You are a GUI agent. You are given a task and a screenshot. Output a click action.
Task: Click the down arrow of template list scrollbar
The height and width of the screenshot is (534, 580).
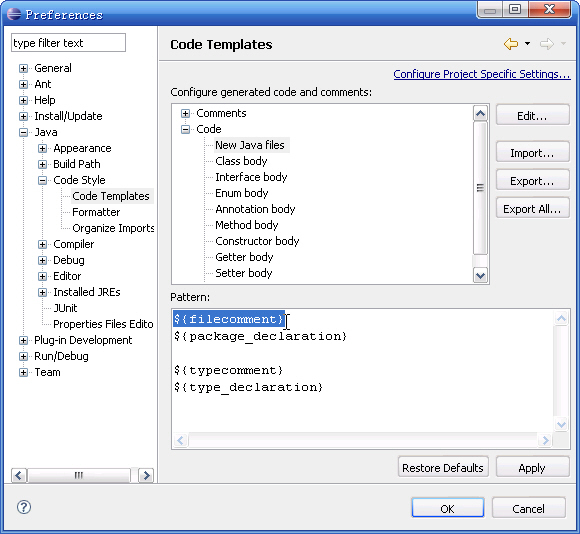(480, 276)
